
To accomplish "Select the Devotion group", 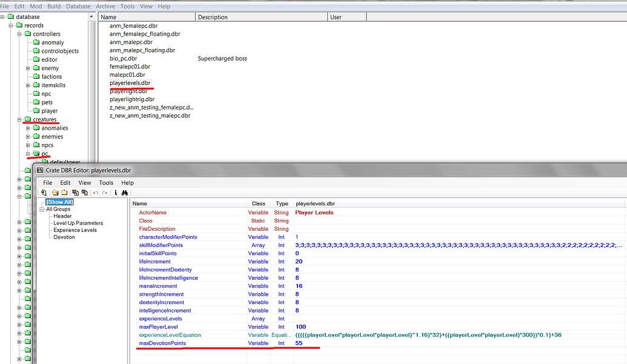I will point(64,237).
